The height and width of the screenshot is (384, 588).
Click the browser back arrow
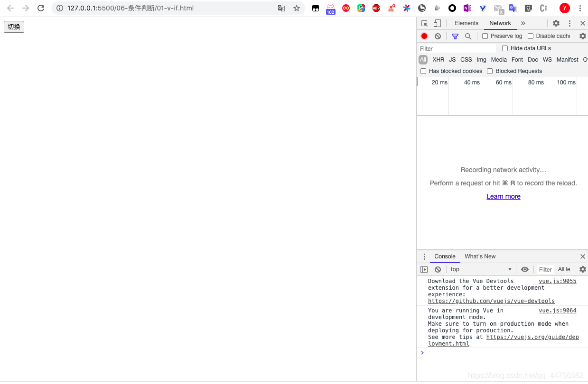click(x=10, y=8)
